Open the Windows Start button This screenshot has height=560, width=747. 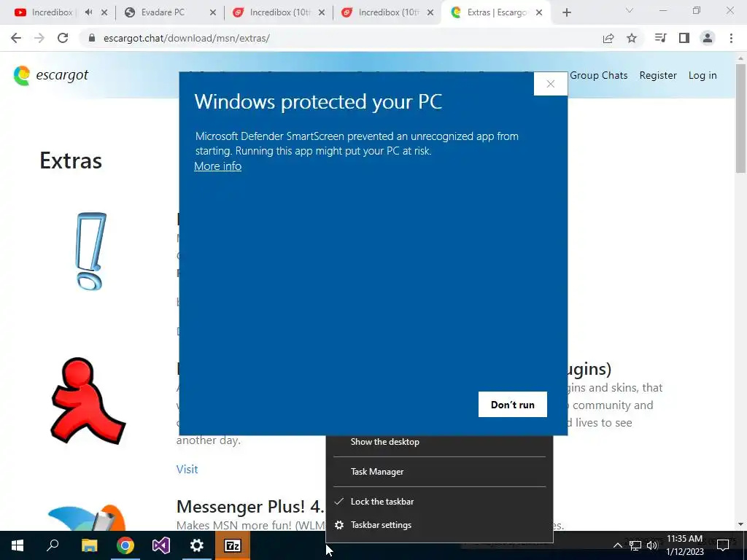(x=18, y=545)
